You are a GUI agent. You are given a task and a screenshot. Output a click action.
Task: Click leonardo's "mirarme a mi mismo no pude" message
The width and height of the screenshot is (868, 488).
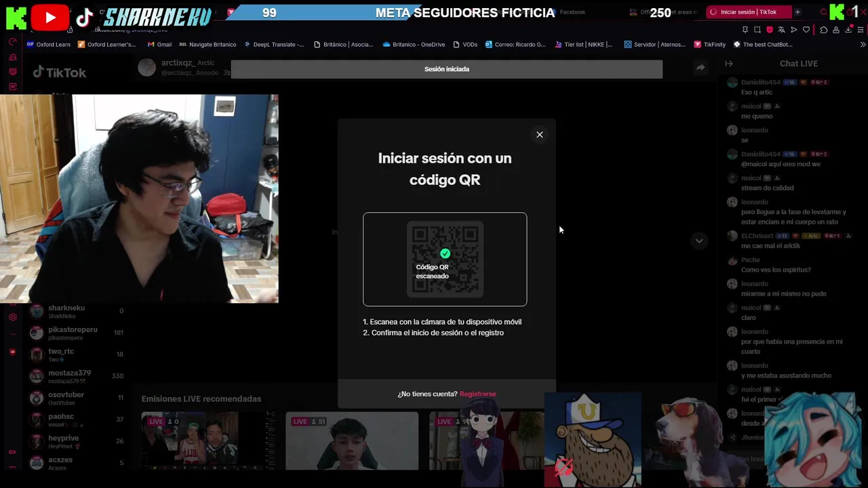point(783,293)
